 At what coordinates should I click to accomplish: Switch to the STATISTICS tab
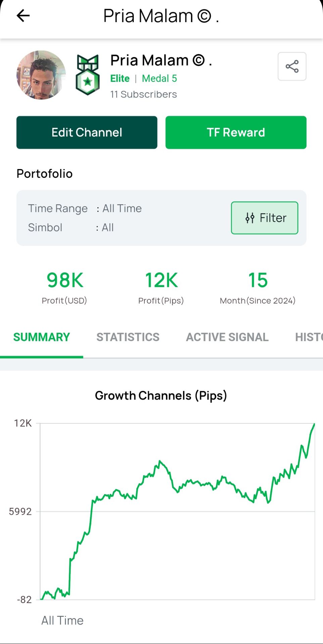point(128,337)
